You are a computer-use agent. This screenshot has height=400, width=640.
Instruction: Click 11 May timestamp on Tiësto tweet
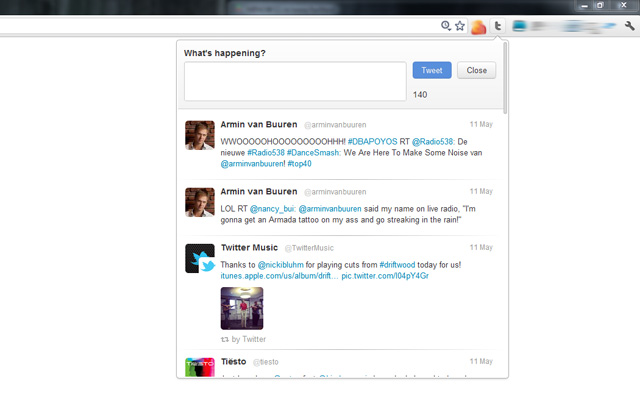481,361
